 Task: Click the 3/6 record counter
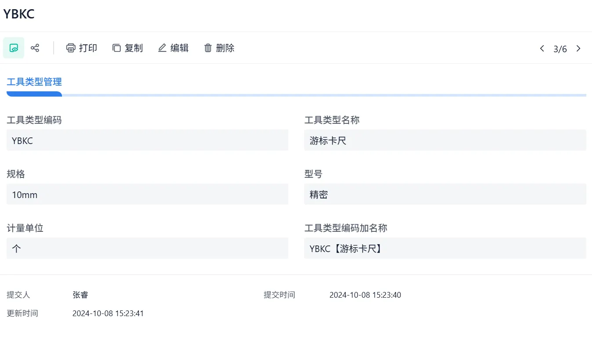[x=560, y=49]
